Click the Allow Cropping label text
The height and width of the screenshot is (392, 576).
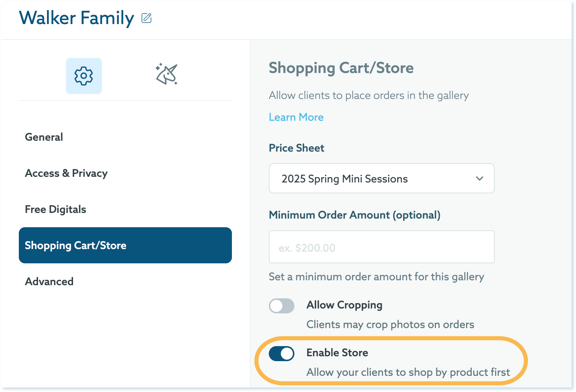pos(344,305)
